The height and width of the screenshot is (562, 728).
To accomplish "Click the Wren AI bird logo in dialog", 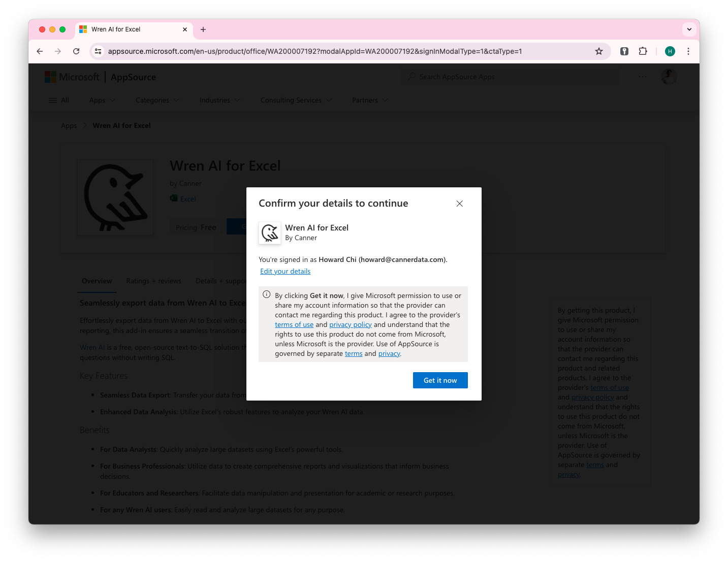I will (270, 233).
